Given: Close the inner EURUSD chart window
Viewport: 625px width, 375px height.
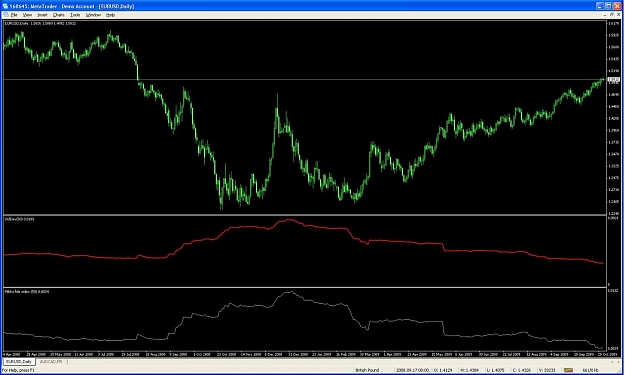Looking at the screenshot, I should pyautogui.click(x=619, y=15).
